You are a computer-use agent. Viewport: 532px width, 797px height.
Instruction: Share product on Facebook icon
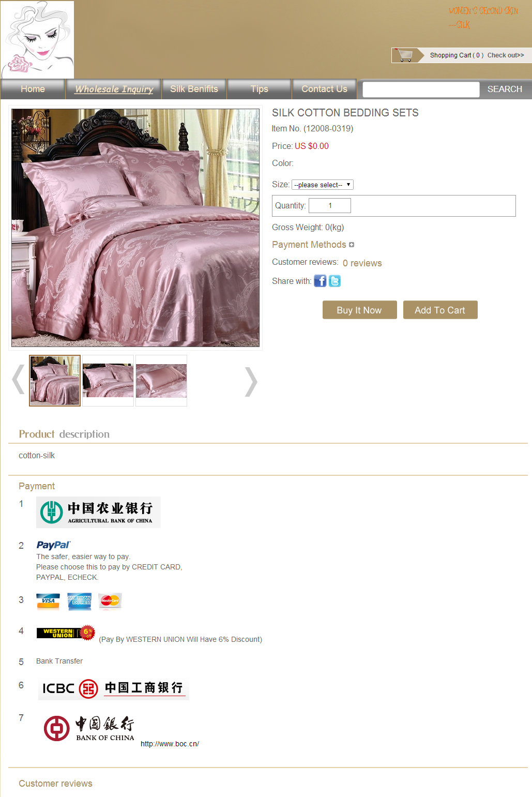tap(320, 281)
